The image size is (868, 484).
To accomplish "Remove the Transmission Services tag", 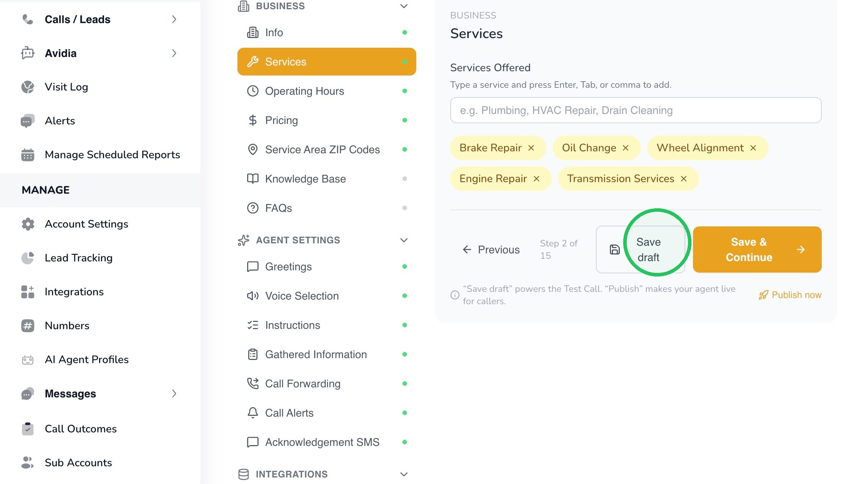I will coord(684,179).
